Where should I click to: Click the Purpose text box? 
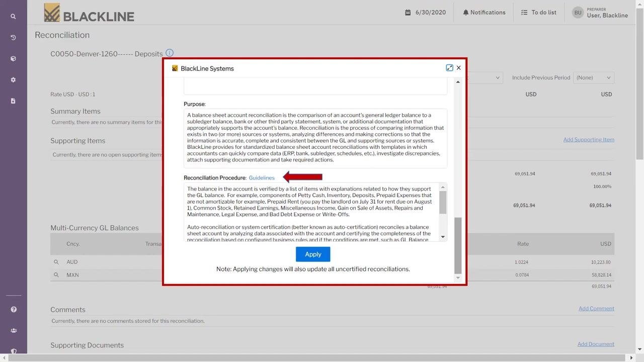[x=315, y=138]
